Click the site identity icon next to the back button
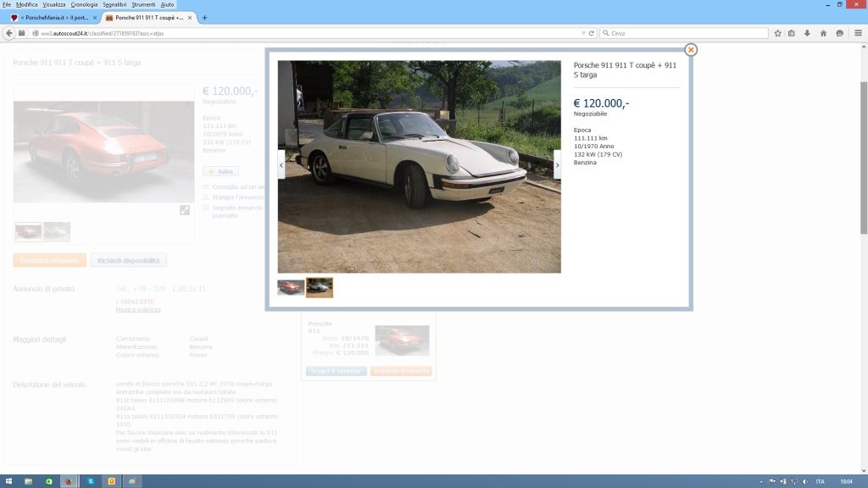868x488 pixels. pos(21,33)
